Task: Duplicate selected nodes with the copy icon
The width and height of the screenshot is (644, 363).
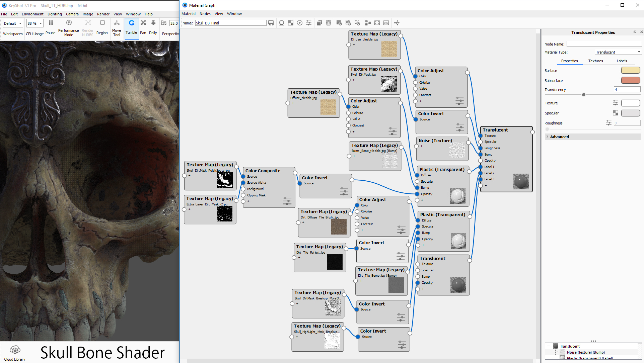Action: pyautogui.click(x=319, y=23)
